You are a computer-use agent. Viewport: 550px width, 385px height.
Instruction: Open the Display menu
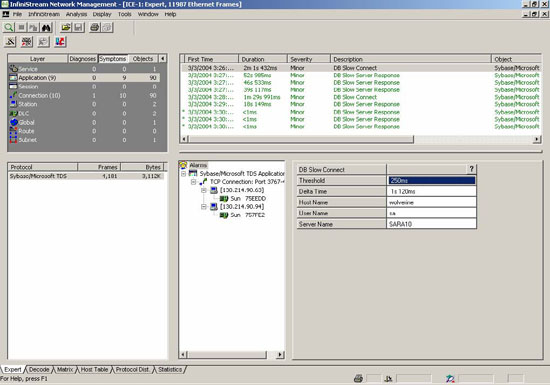[x=102, y=14]
